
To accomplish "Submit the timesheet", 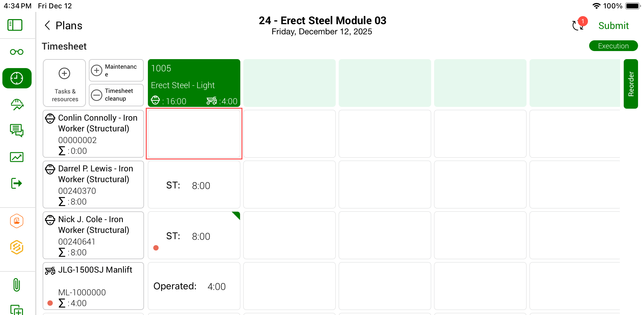I will (x=613, y=26).
